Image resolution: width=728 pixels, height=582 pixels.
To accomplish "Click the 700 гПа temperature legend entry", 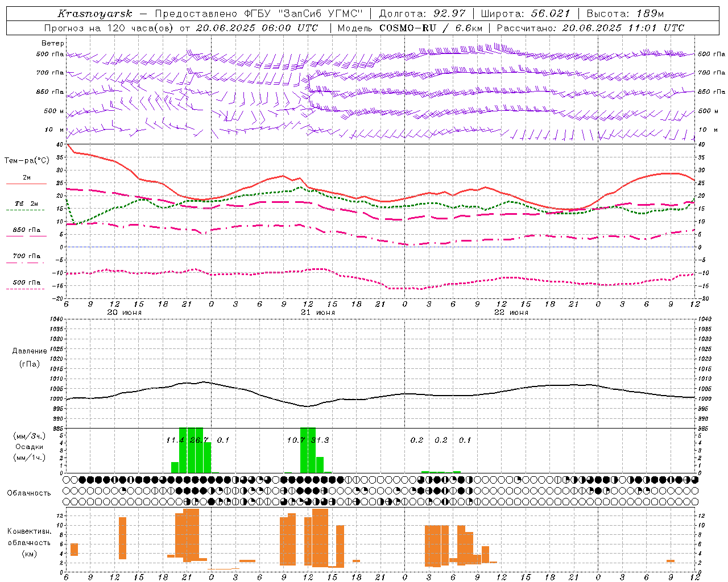I will [26, 258].
